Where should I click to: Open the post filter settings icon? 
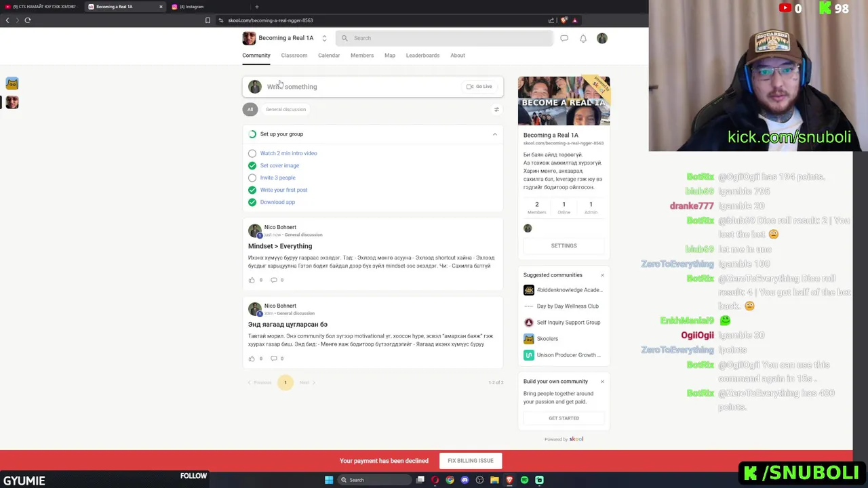pyautogui.click(x=496, y=109)
